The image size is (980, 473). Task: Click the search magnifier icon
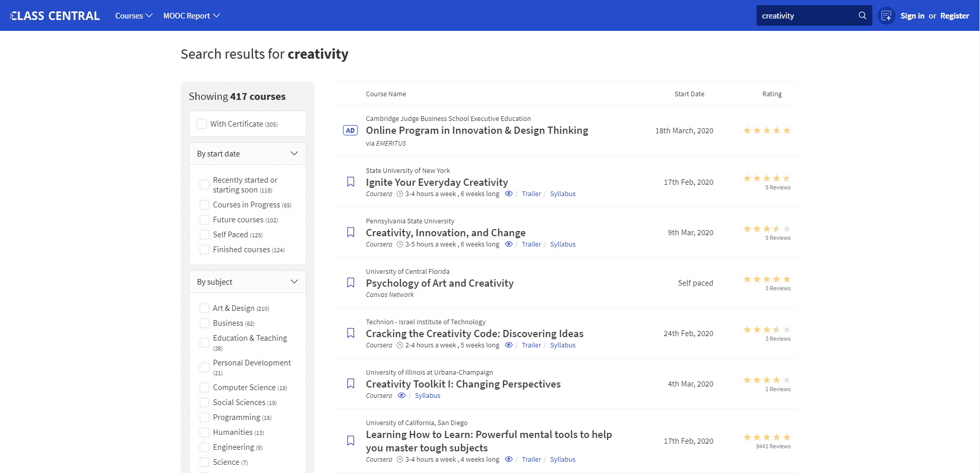click(x=862, y=15)
